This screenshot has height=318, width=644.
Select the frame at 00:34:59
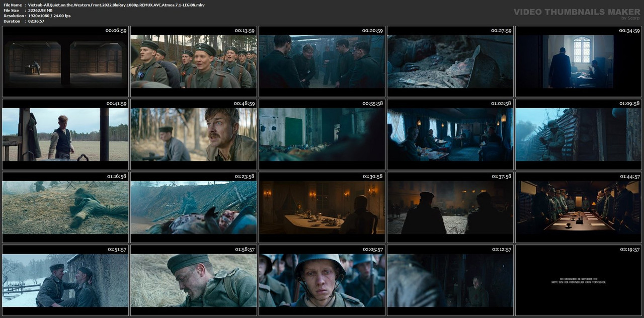pos(579,61)
